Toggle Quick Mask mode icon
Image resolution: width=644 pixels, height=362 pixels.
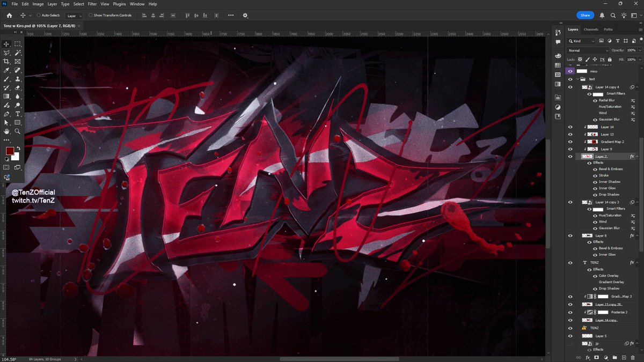[6, 167]
